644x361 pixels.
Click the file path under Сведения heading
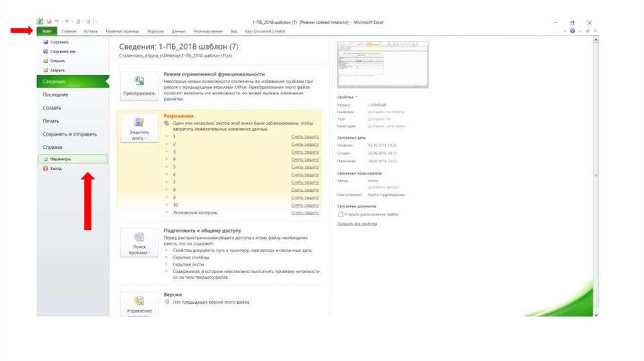[176, 56]
